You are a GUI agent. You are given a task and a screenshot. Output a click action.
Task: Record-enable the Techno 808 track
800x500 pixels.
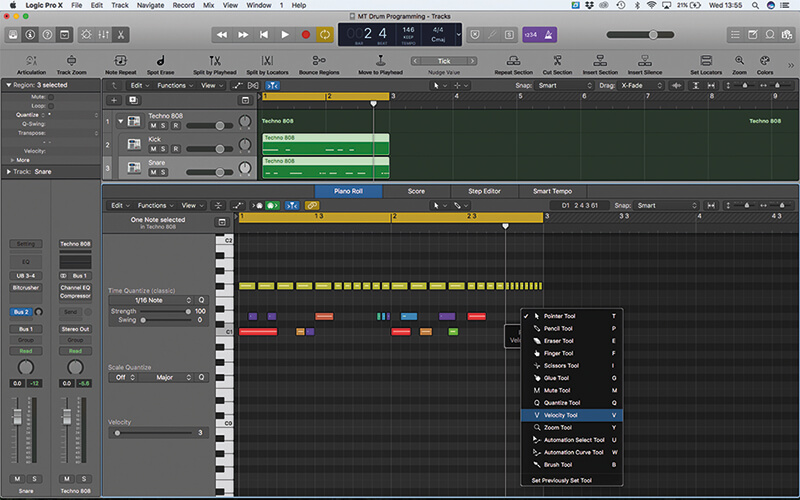click(x=176, y=126)
